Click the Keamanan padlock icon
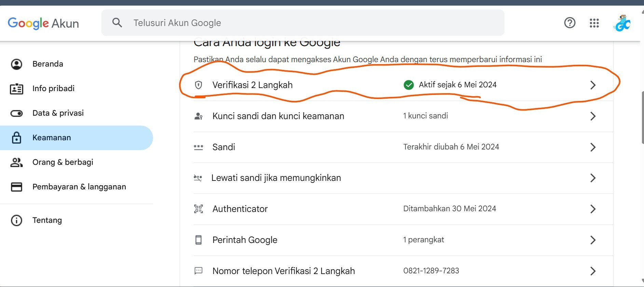The image size is (644, 287). [16, 138]
